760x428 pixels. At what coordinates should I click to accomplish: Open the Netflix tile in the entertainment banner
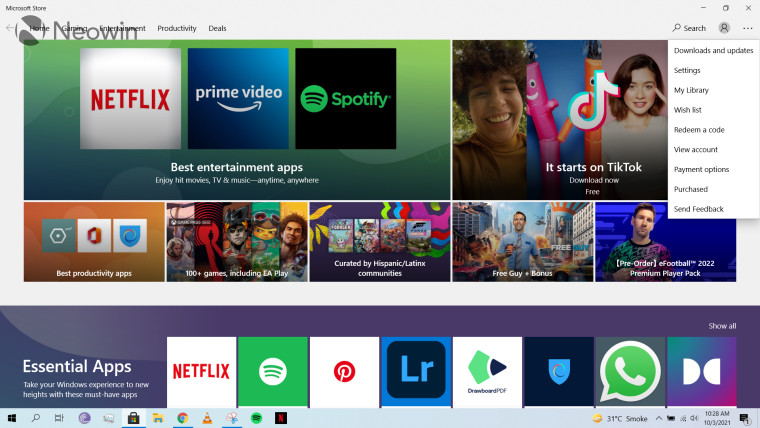coord(130,98)
